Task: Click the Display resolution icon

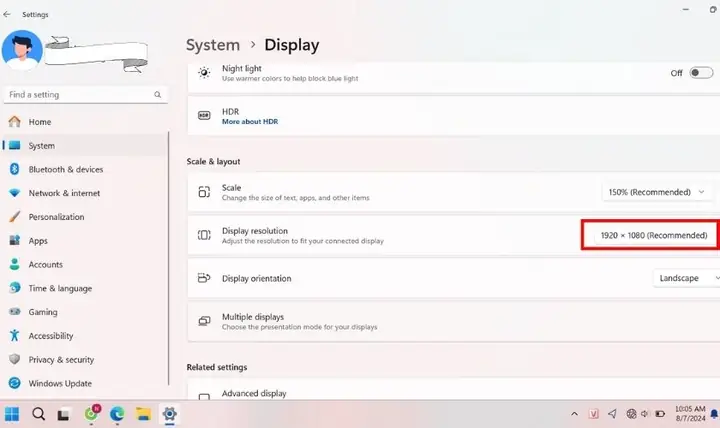Action: pos(204,235)
